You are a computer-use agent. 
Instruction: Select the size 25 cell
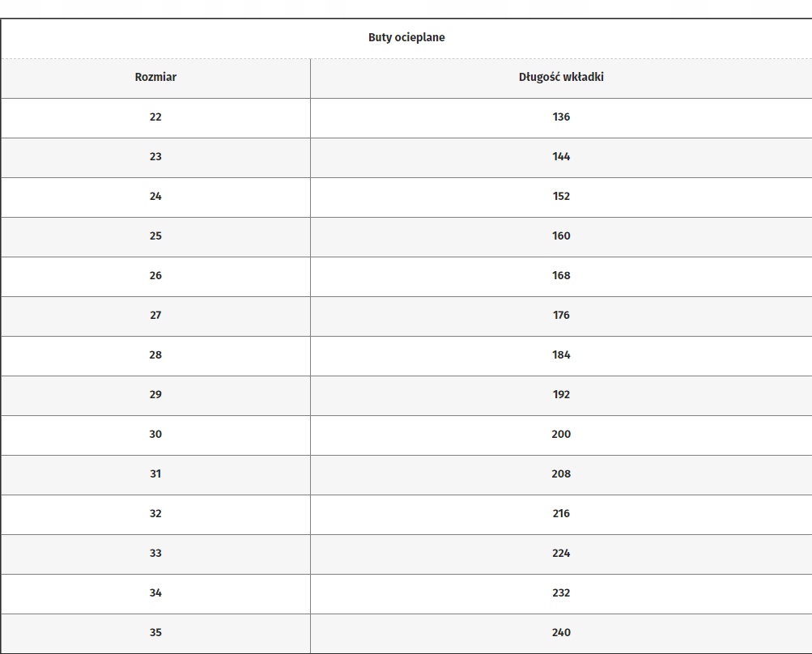pyautogui.click(x=155, y=236)
